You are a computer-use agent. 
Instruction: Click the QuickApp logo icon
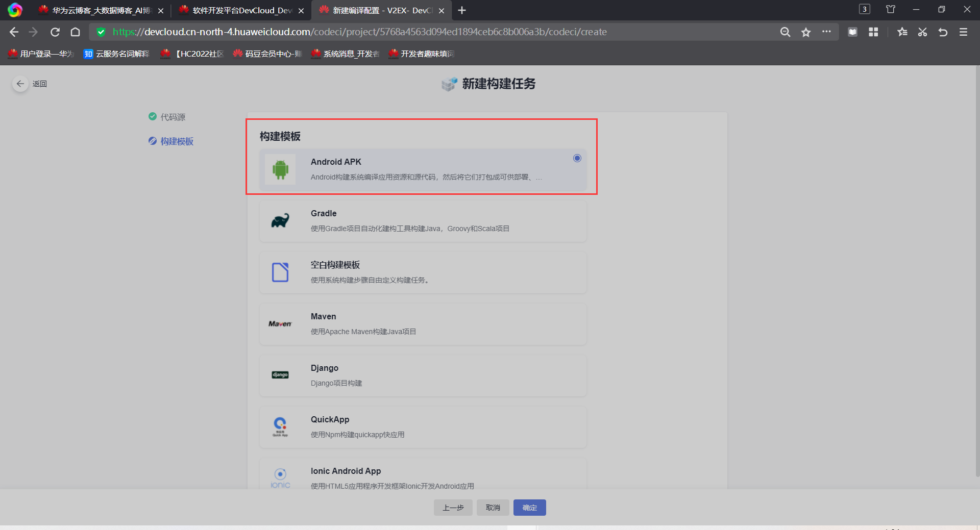280,427
